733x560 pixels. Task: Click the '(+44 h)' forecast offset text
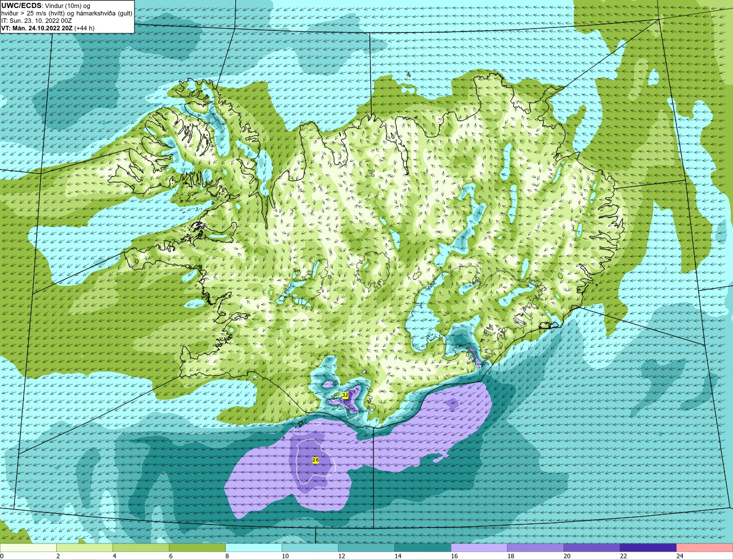click(84, 28)
